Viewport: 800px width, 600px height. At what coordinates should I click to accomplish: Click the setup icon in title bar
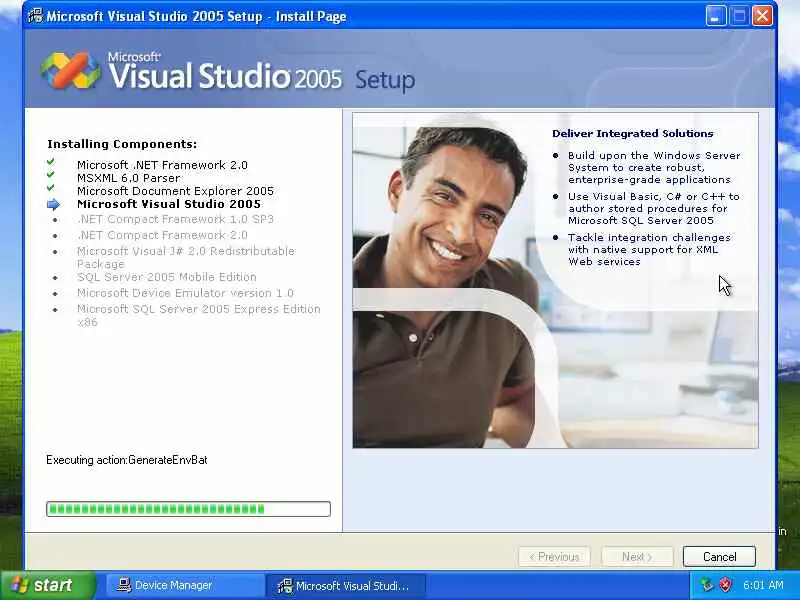pos(35,16)
